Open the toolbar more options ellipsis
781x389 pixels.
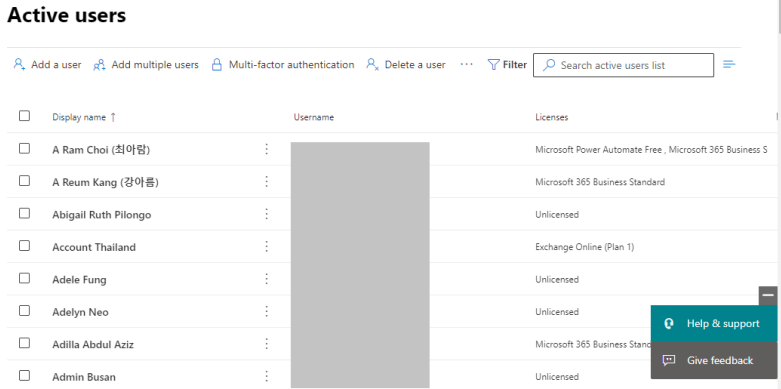[x=466, y=64]
